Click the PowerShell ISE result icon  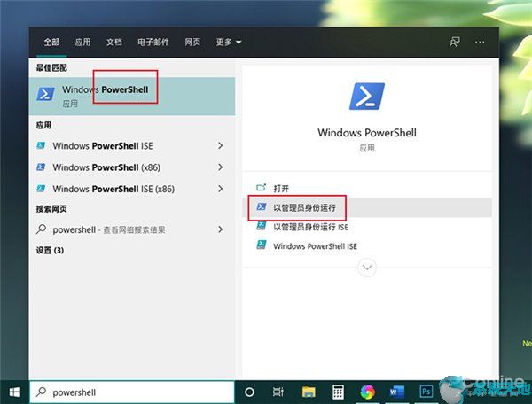click(x=41, y=145)
